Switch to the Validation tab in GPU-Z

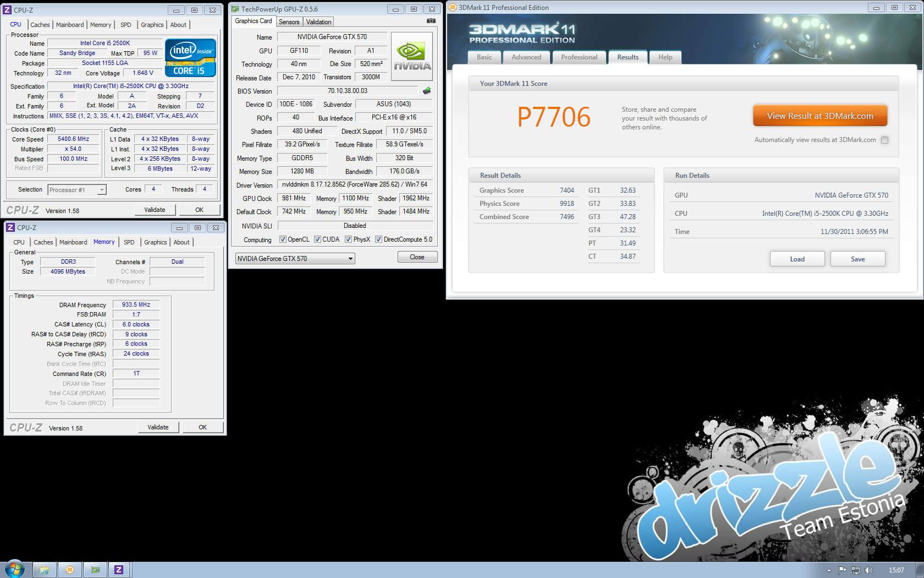pyautogui.click(x=319, y=22)
